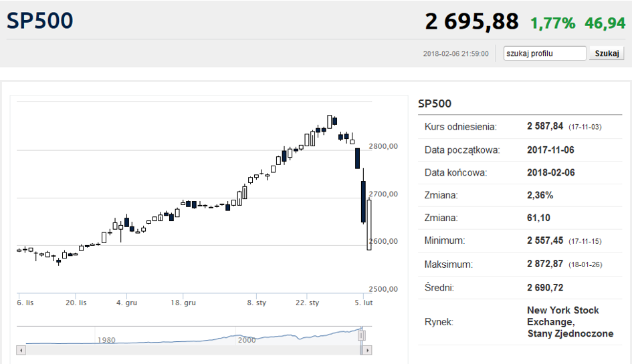Click the left scroll arrow under the chart
This screenshot has width=632, height=364.
tap(20, 349)
